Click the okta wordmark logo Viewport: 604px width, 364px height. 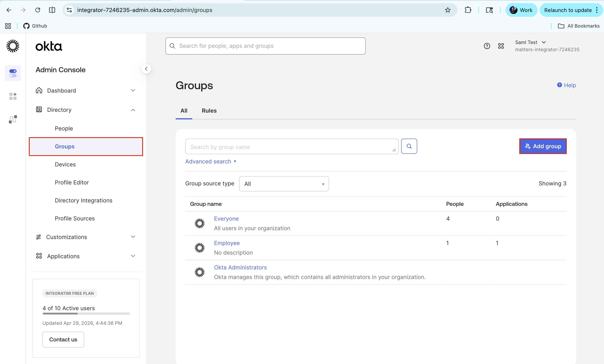pos(49,46)
